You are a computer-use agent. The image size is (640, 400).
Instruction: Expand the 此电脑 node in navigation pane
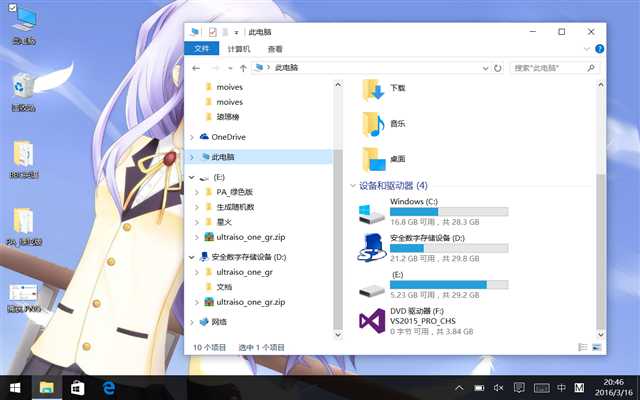click(x=192, y=157)
